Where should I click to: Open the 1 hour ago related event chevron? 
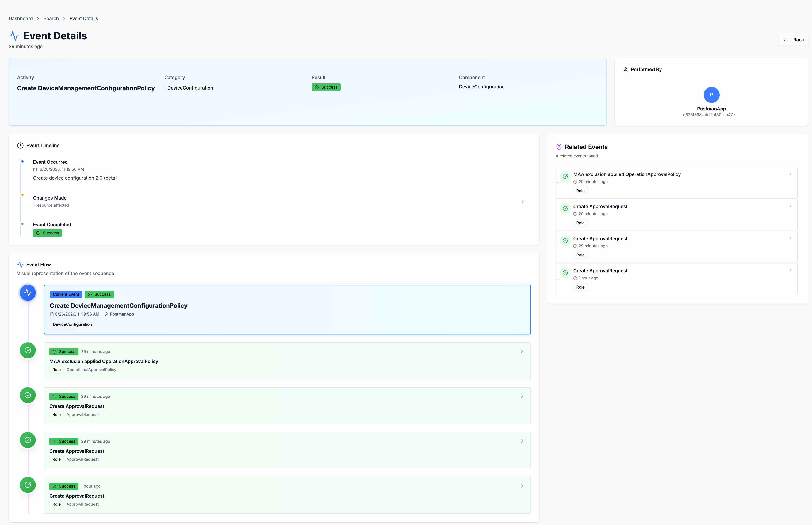[790, 270]
